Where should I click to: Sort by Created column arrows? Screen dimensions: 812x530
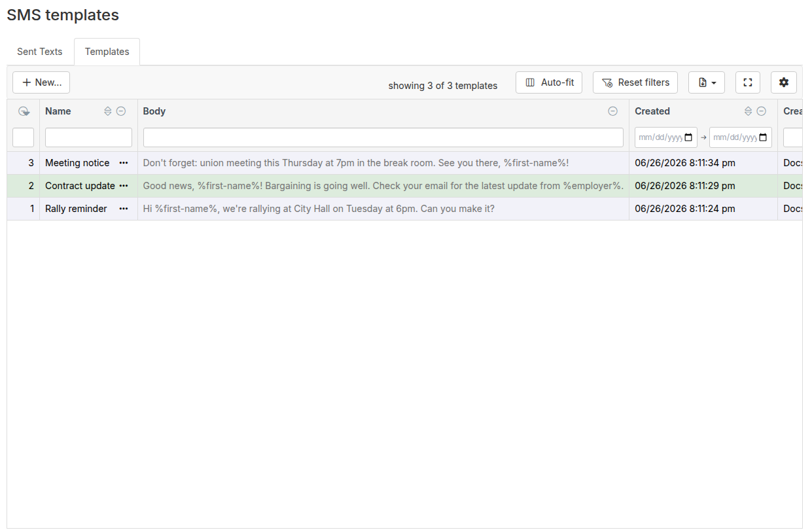coord(749,111)
